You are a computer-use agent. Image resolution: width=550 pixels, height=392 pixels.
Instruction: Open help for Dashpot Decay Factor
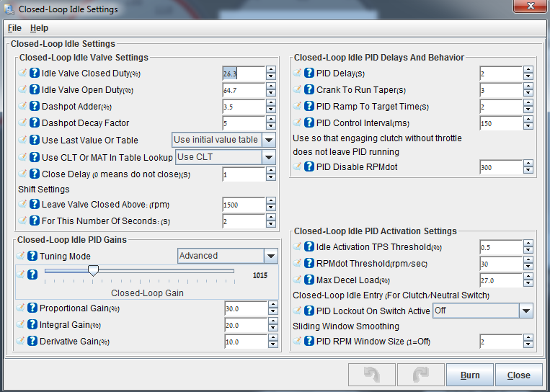coord(35,122)
